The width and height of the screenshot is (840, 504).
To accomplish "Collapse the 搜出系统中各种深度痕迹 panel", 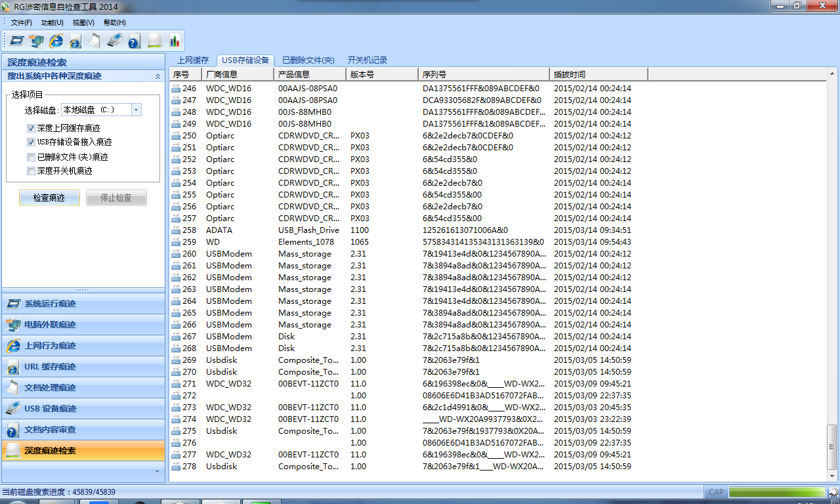I will 157,76.
